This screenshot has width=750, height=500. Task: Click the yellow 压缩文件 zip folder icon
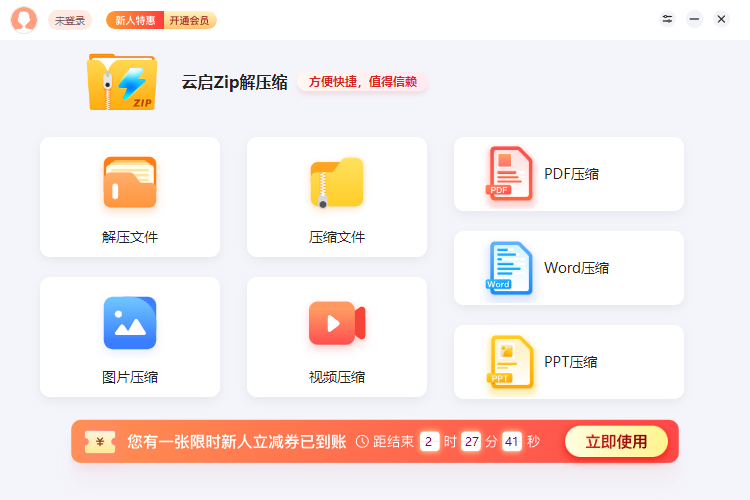(336, 182)
